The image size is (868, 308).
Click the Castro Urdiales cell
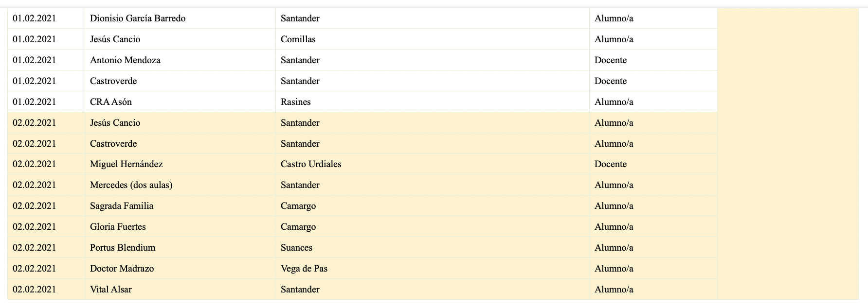[x=311, y=164]
